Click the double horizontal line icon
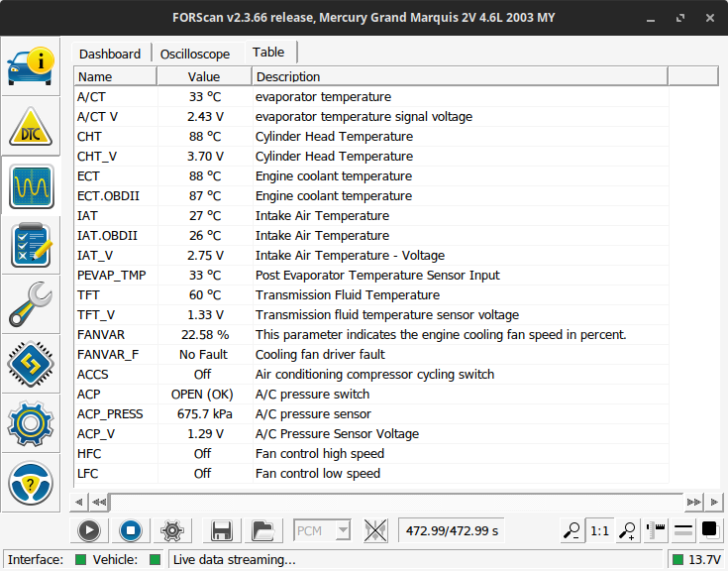The image size is (728, 571). [x=683, y=530]
